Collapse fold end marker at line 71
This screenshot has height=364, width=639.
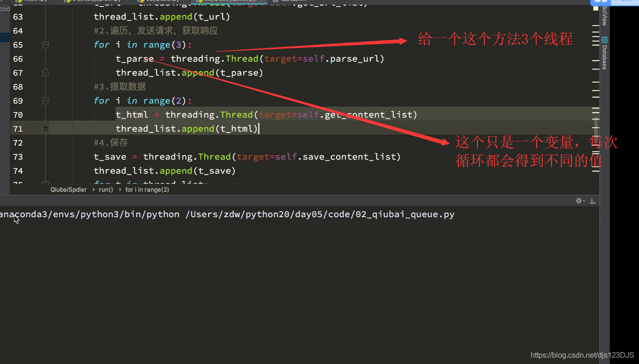tap(45, 128)
